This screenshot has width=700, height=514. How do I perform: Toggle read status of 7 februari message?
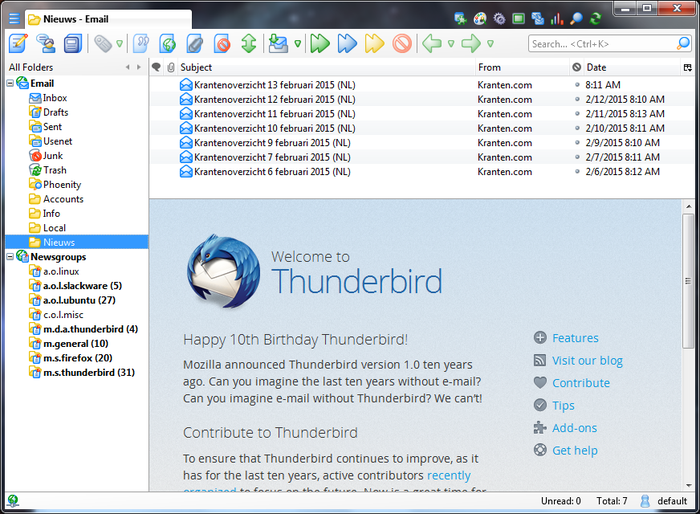pos(577,157)
